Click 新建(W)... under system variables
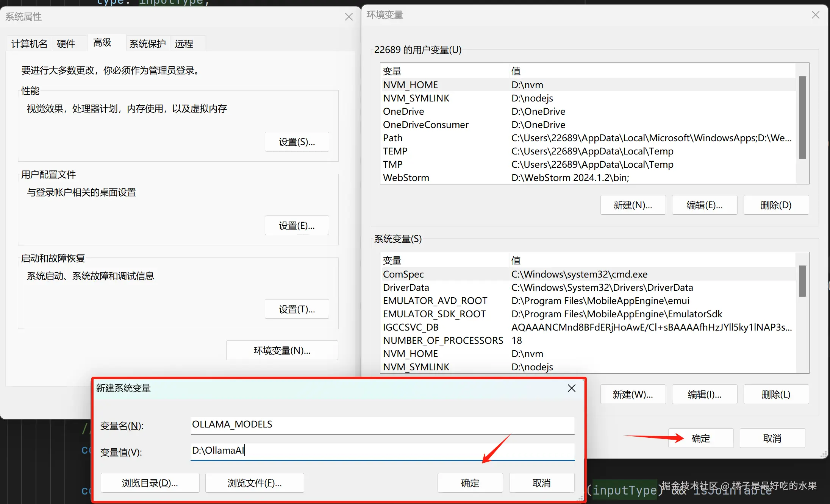This screenshot has width=830, height=504. pyautogui.click(x=633, y=394)
